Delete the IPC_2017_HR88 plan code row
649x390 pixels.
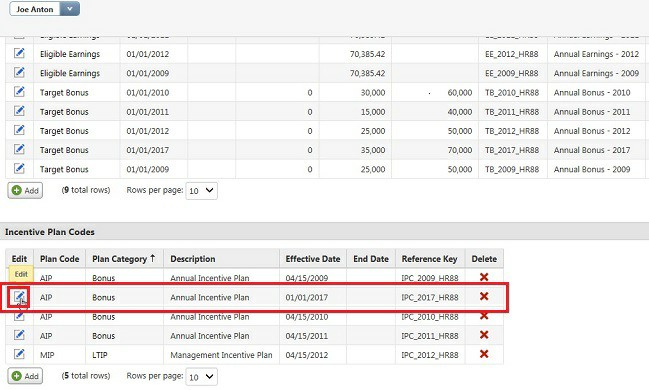[x=484, y=296]
